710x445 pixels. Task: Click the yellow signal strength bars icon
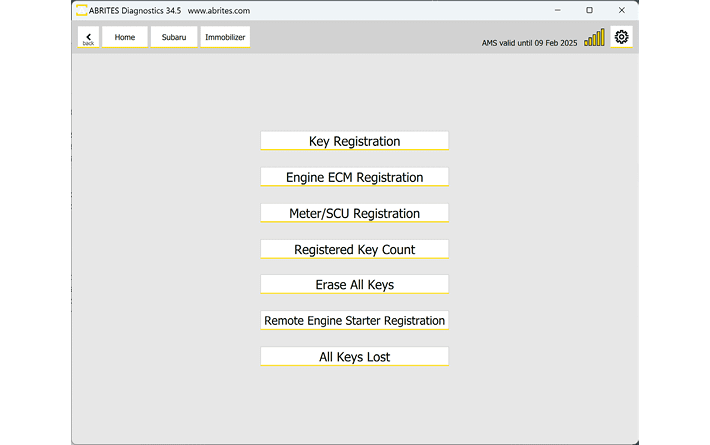click(594, 38)
